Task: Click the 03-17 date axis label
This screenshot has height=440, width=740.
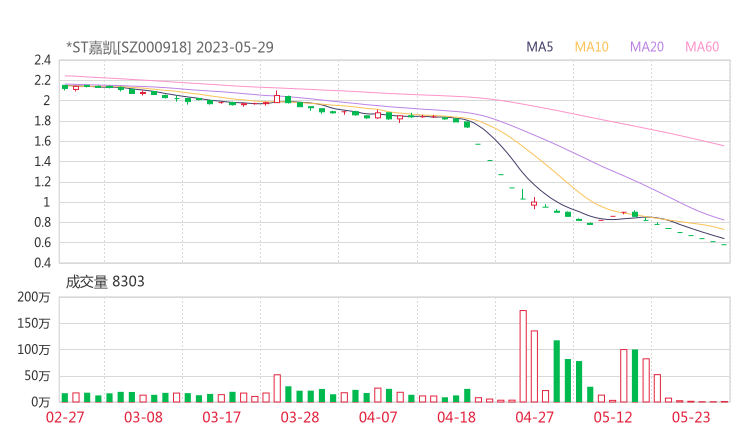Action: tap(221, 417)
